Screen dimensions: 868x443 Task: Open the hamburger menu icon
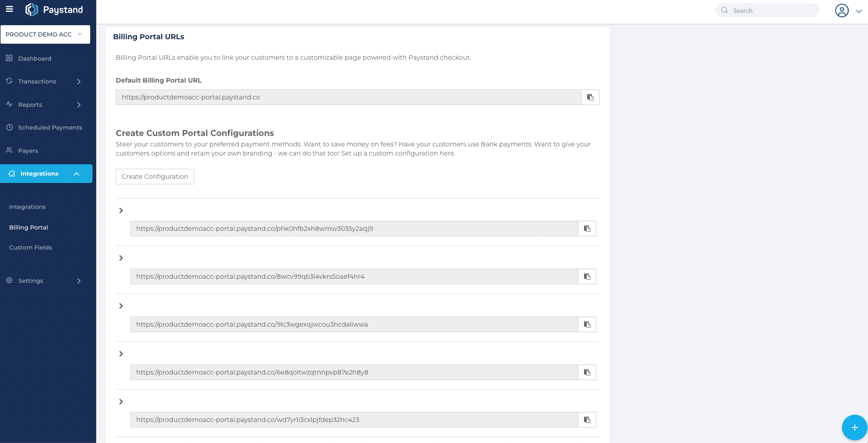(9, 9)
